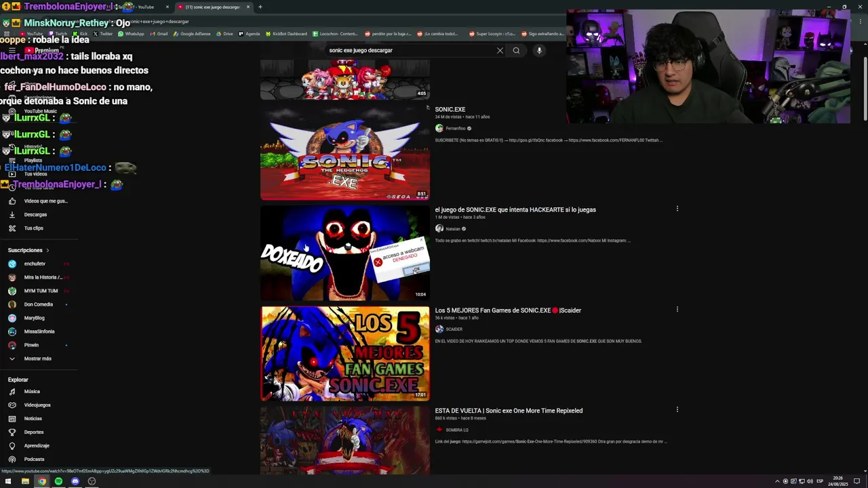Screen dimensions: 868x488
Task: Open new browser tab with plus
Action: [260, 7]
